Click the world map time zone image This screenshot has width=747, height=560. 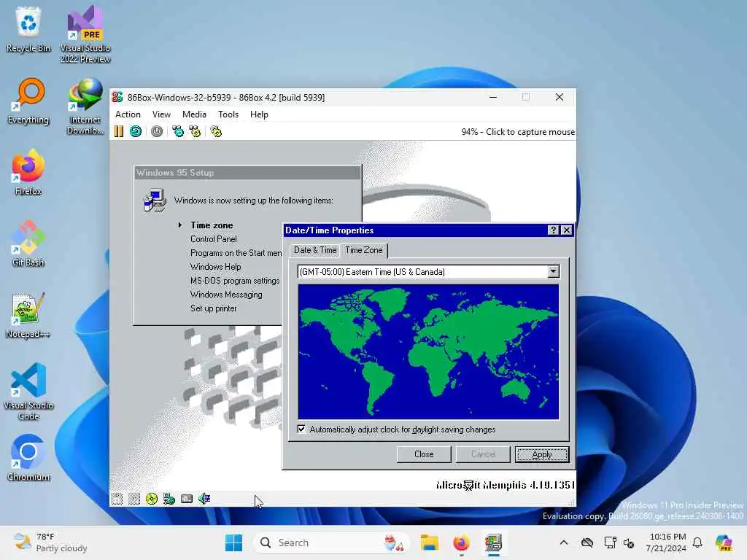(x=428, y=352)
